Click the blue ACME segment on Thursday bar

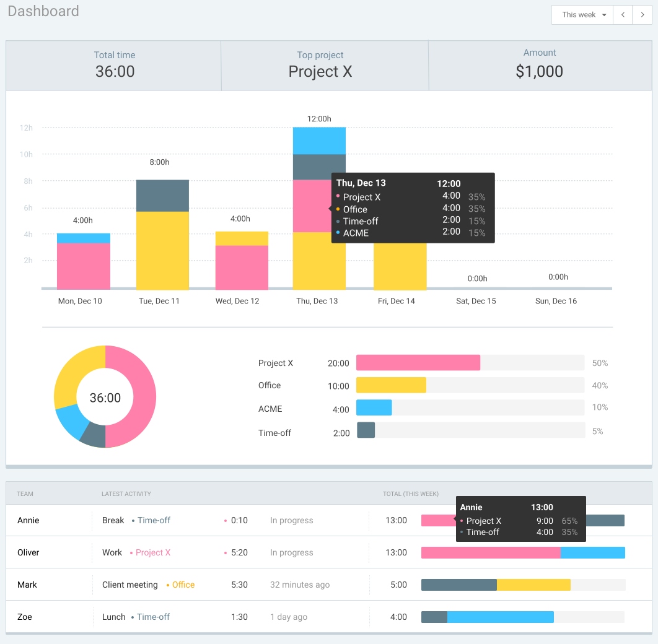(x=319, y=141)
